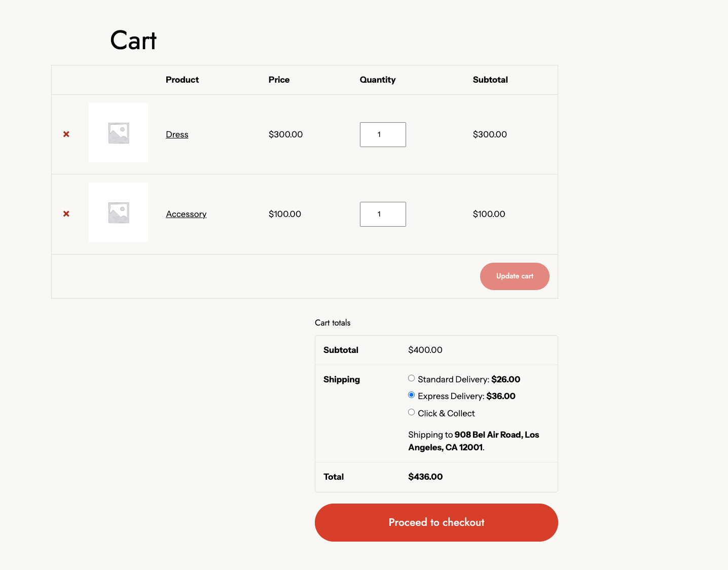Image resolution: width=728 pixels, height=570 pixels.
Task: Pick Click & Collect shipping option
Action: click(412, 412)
